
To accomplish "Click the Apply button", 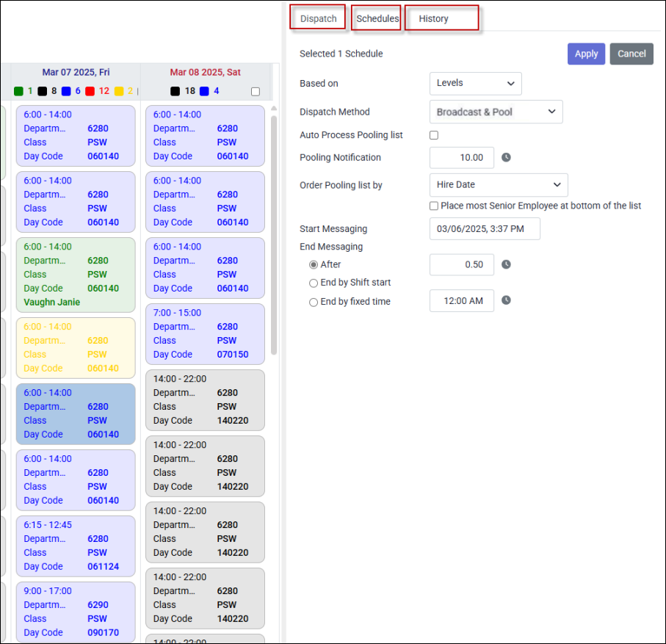I will (586, 54).
